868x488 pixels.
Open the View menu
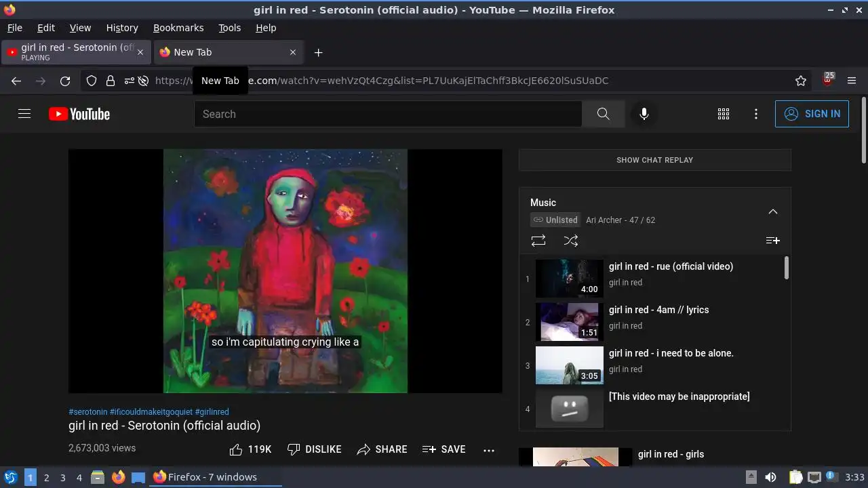point(80,28)
